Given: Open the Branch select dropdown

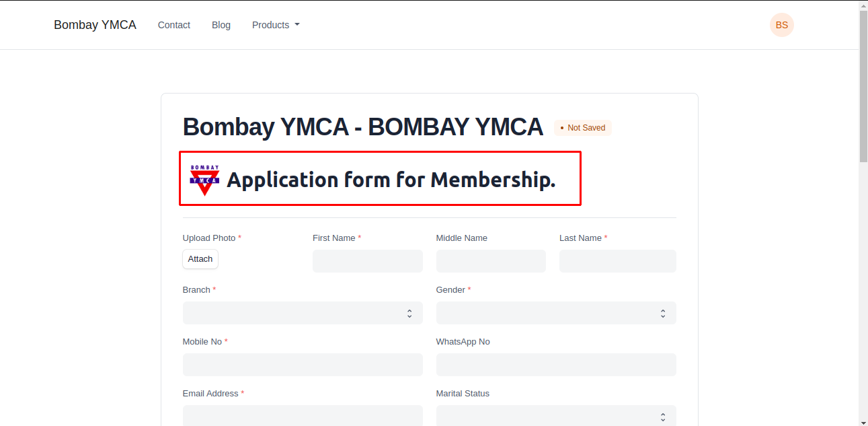Looking at the screenshot, I should pos(303,313).
